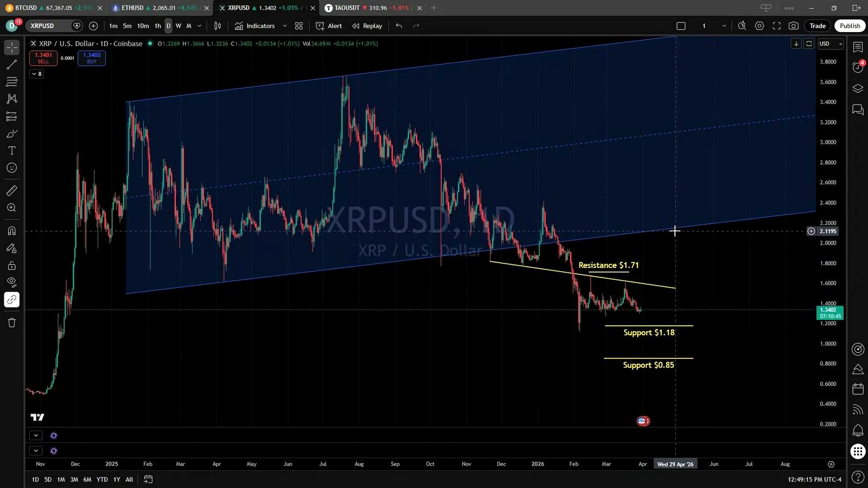Open the object tree layers panel
This screenshot has width=868, height=488.
(x=858, y=88)
